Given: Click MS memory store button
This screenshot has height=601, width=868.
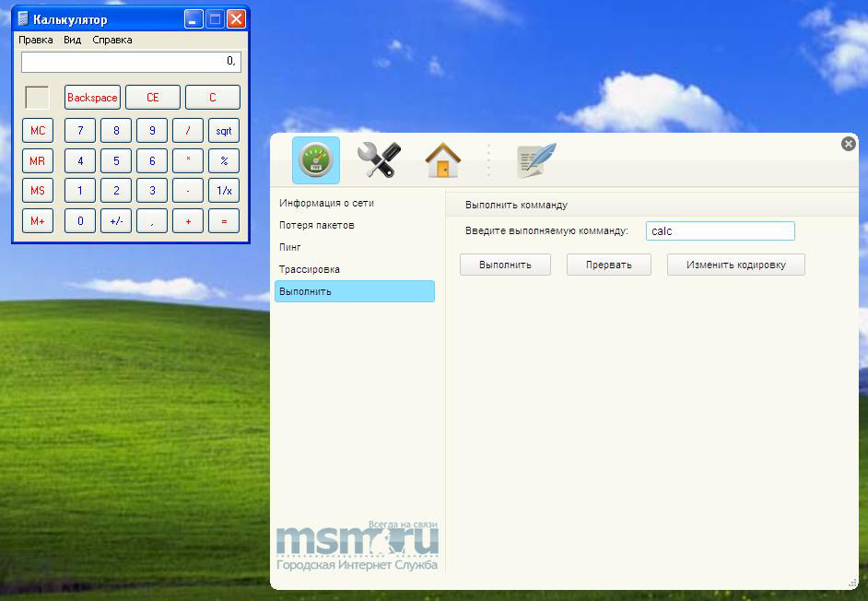Looking at the screenshot, I should (x=38, y=191).
